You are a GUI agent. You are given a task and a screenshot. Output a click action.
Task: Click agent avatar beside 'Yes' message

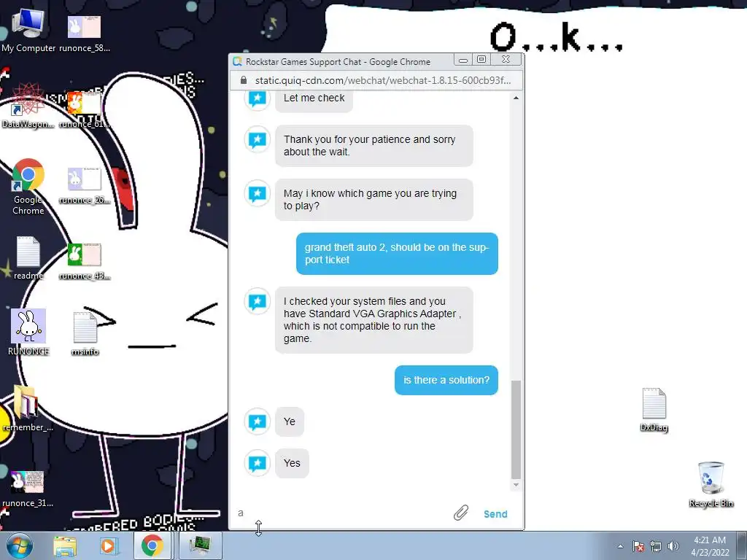pos(258,463)
